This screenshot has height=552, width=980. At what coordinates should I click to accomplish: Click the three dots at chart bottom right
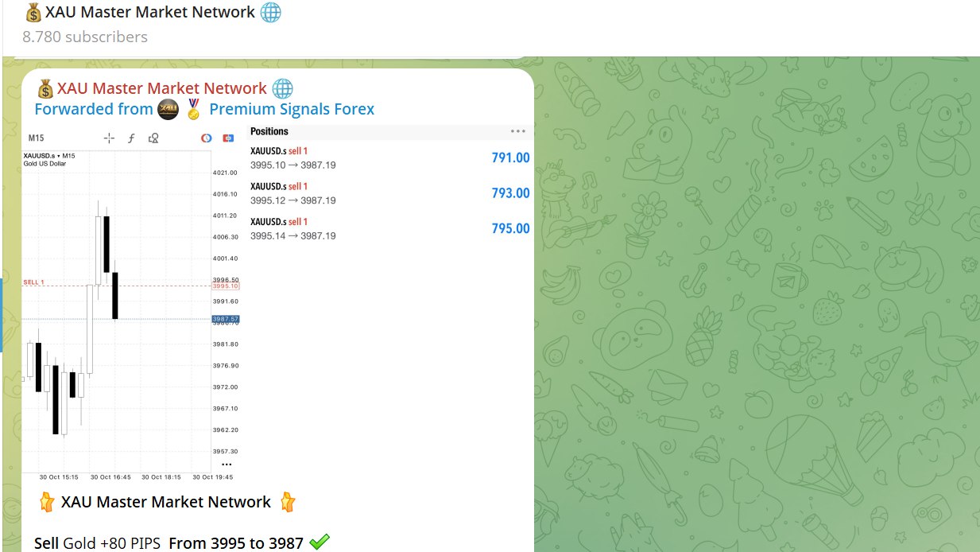click(227, 465)
